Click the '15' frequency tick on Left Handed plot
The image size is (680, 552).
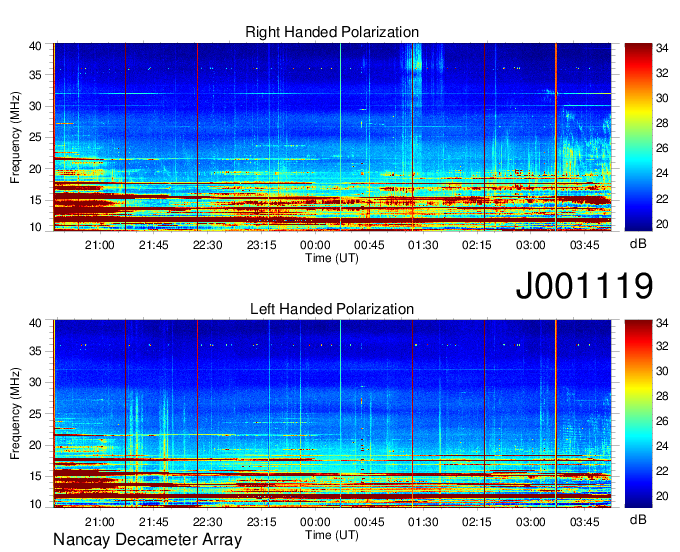tap(35, 476)
